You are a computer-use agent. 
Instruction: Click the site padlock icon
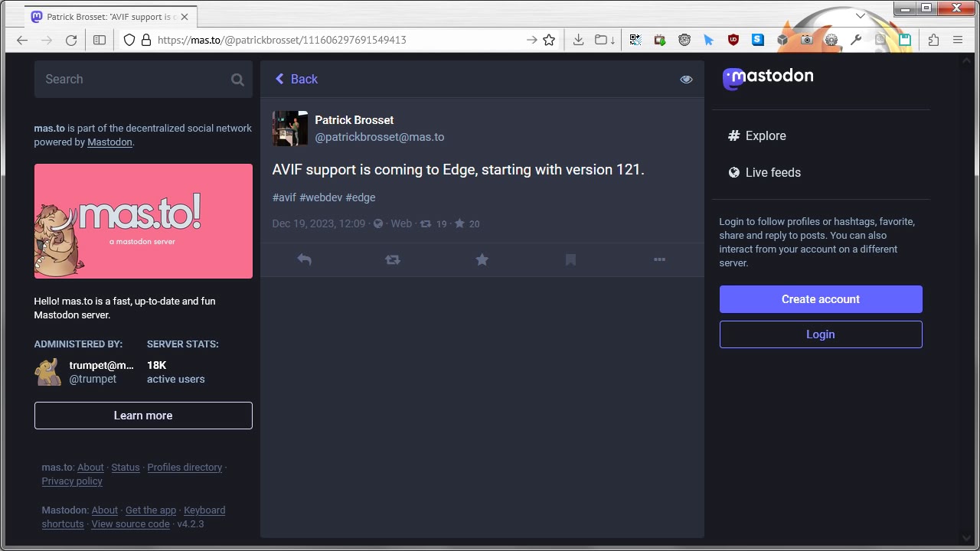coord(146,40)
